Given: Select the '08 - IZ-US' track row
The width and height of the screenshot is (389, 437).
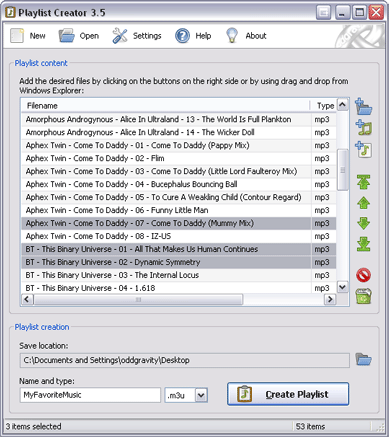Looking at the screenshot, I should pyautogui.click(x=179, y=236).
